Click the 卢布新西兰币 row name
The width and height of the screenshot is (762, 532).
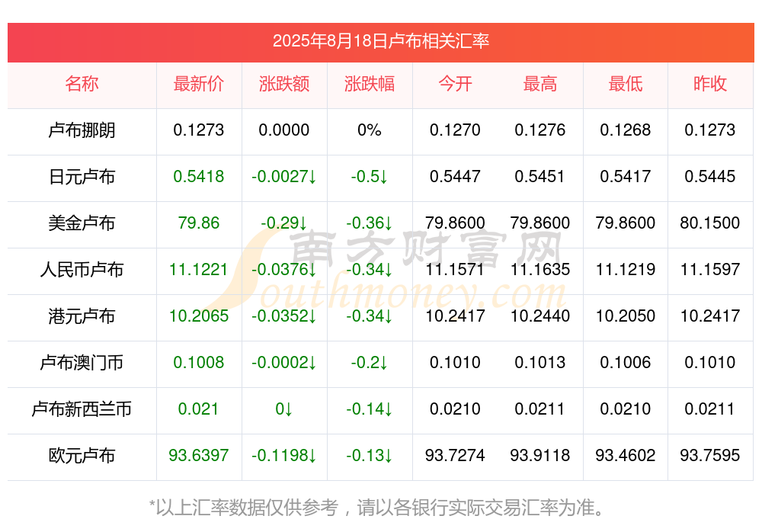pyautogui.click(x=82, y=409)
